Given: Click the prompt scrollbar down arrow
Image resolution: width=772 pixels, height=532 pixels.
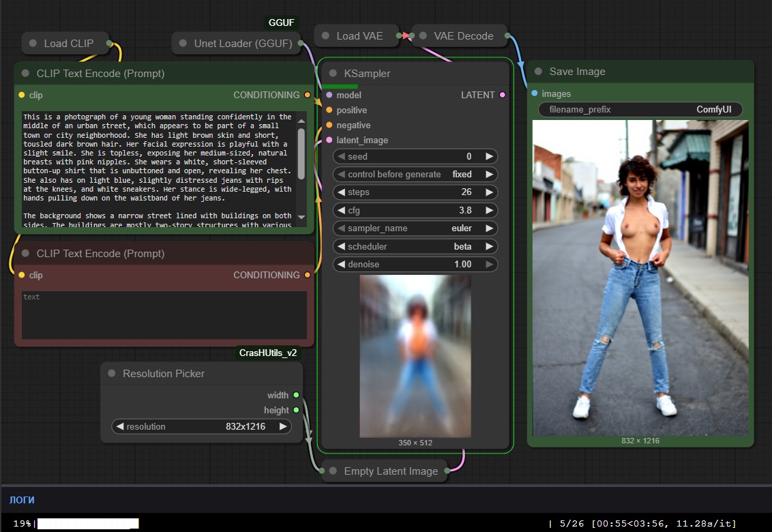Looking at the screenshot, I should coord(301,217).
